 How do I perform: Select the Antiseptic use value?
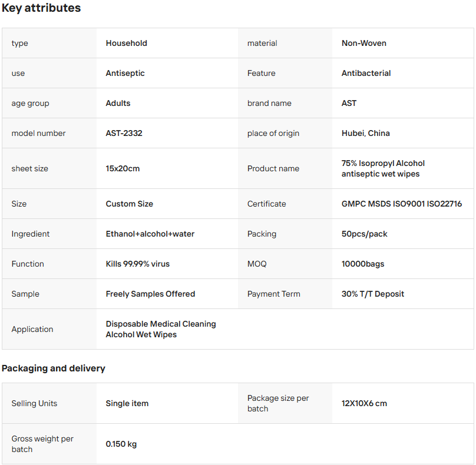pyautogui.click(x=125, y=73)
